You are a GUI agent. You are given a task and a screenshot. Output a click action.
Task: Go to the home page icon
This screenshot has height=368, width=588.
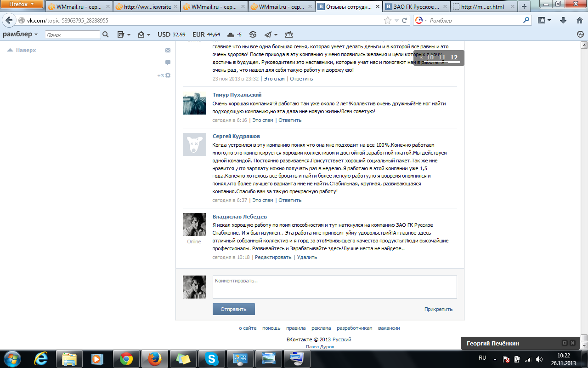tap(579, 20)
